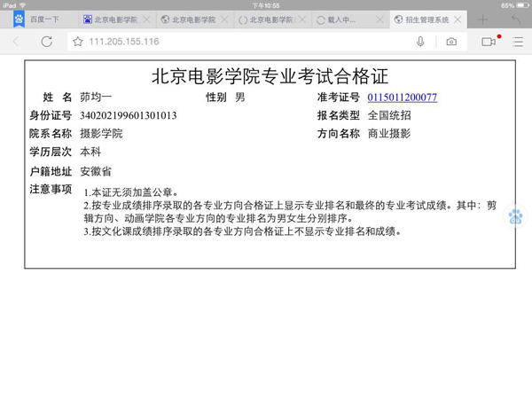Tap the Wi-Fi icon in status bar
Viewport: 532px width, 399px height.
pos(23,5)
